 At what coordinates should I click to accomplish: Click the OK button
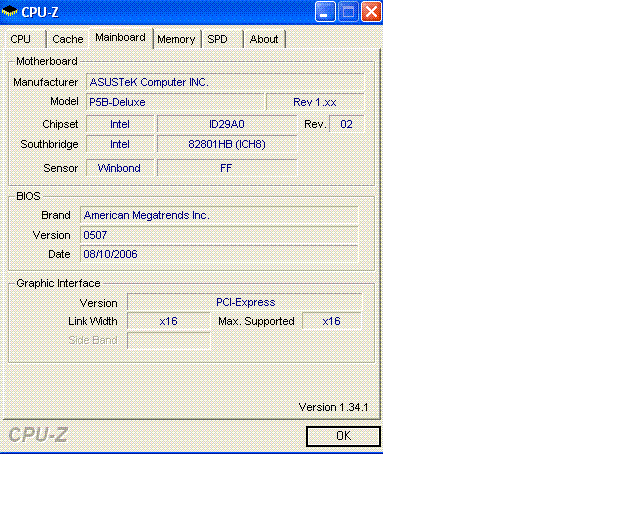[x=343, y=436]
